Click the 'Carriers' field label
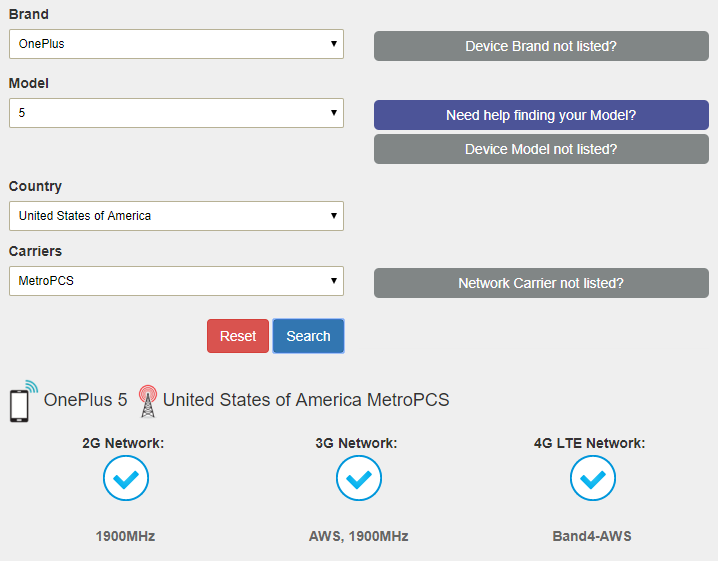The image size is (718, 561). point(35,251)
